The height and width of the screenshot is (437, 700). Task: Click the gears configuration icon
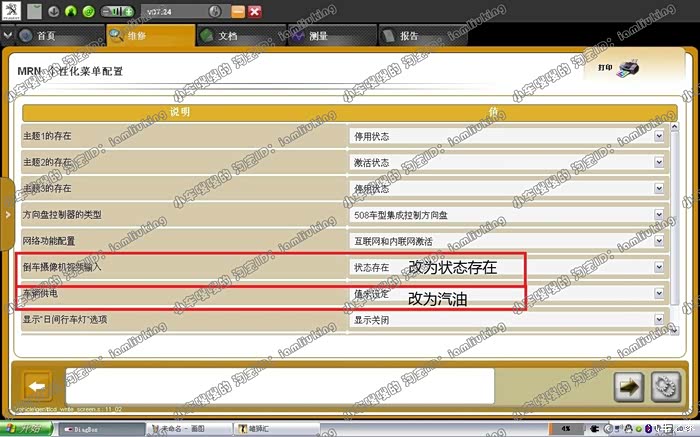[x=661, y=387]
